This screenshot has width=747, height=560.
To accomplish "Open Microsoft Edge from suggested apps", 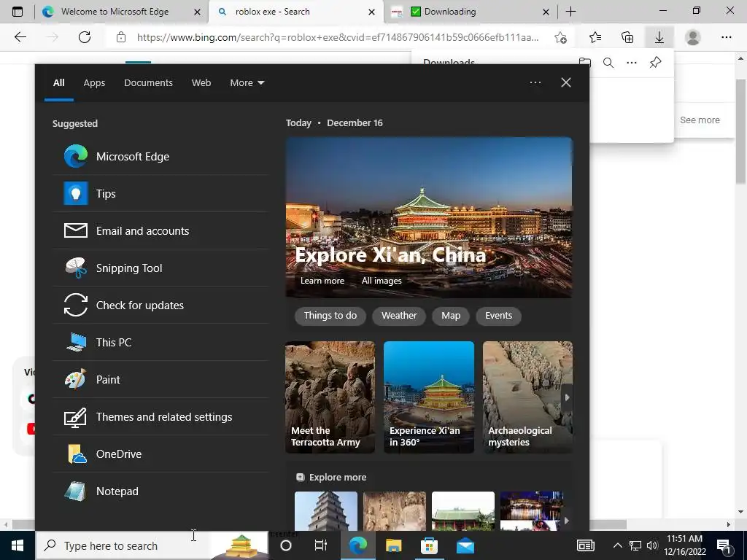I will pyautogui.click(x=160, y=156).
